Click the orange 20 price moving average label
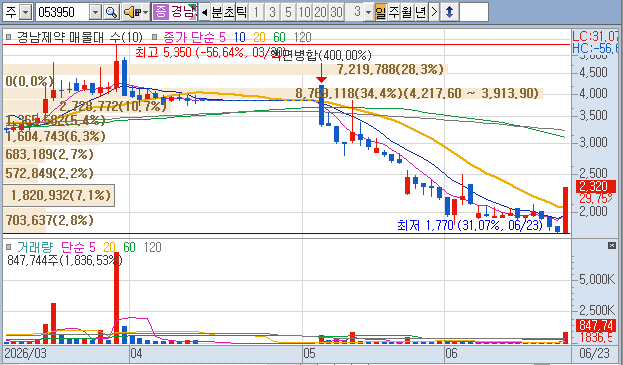This screenshot has height=365, width=623. 259,37
